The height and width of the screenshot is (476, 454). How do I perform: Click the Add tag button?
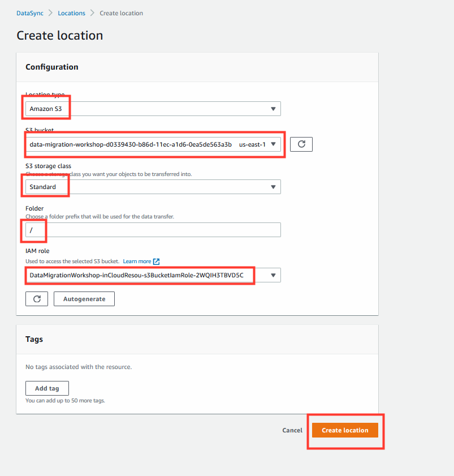tap(47, 388)
